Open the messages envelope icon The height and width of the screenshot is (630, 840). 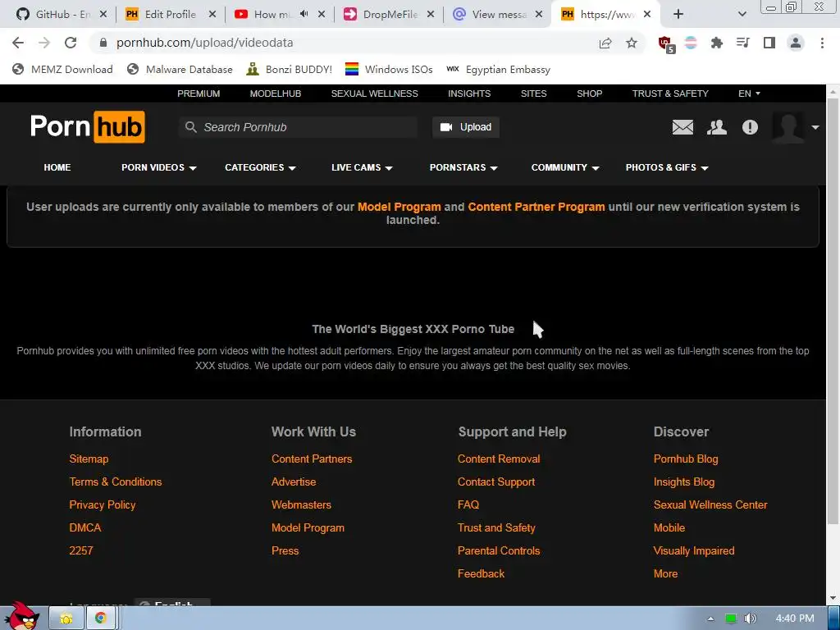point(682,127)
